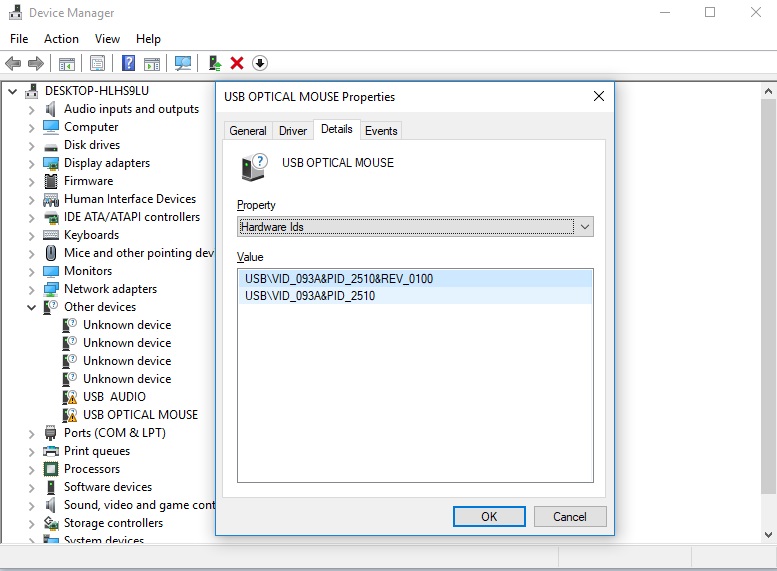The height and width of the screenshot is (571, 777).
Task: Click the show/hide console tree icon
Action: (67, 63)
